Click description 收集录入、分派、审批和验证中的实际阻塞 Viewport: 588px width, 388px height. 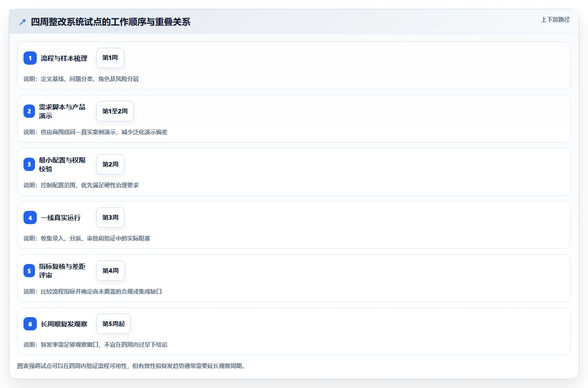pos(87,238)
